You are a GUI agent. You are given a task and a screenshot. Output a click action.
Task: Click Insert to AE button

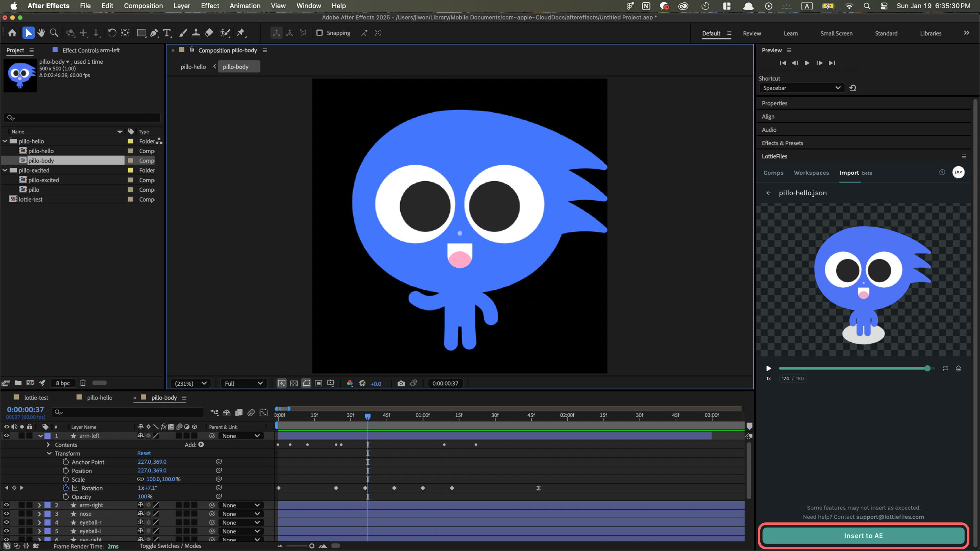pos(863,535)
